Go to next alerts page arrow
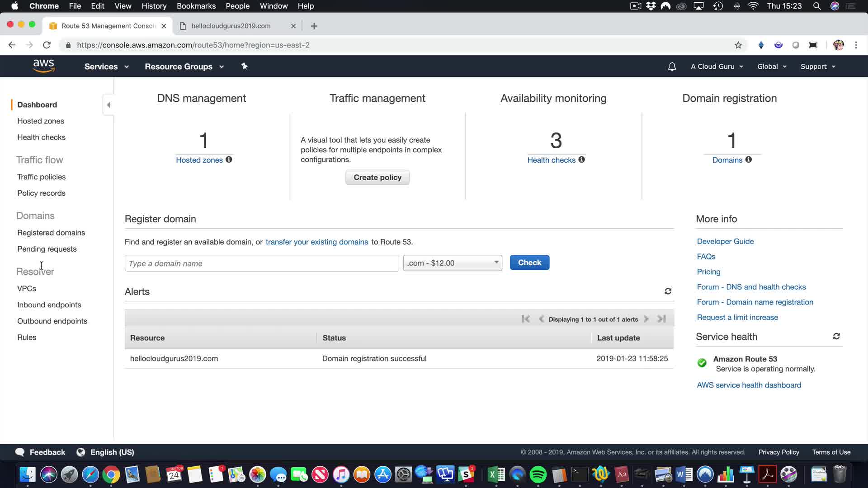Viewport: 868px width, 488px height. pos(646,319)
